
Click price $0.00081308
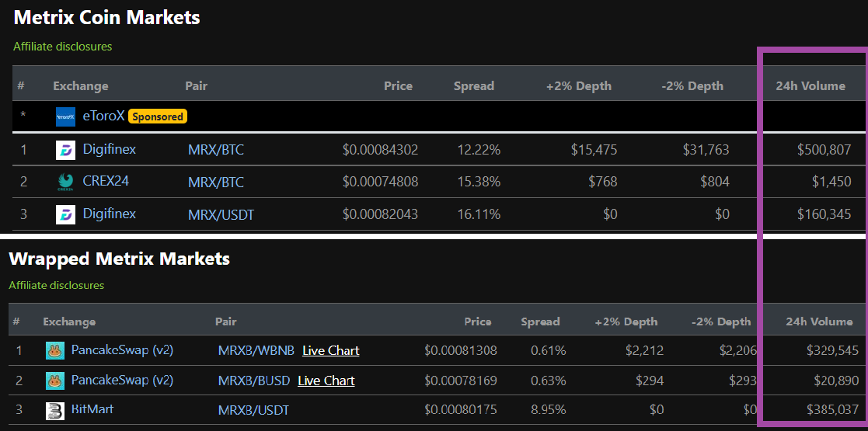click(x=461, y=351)
